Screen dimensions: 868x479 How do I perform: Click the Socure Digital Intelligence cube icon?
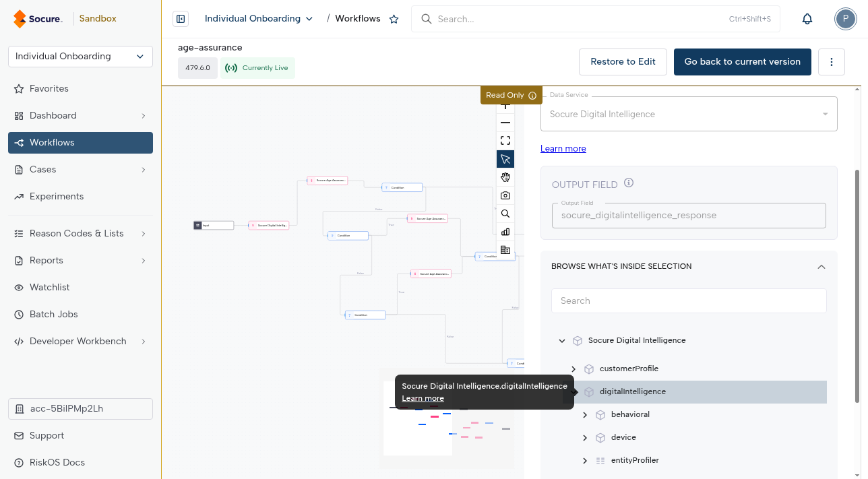point(578,341)
